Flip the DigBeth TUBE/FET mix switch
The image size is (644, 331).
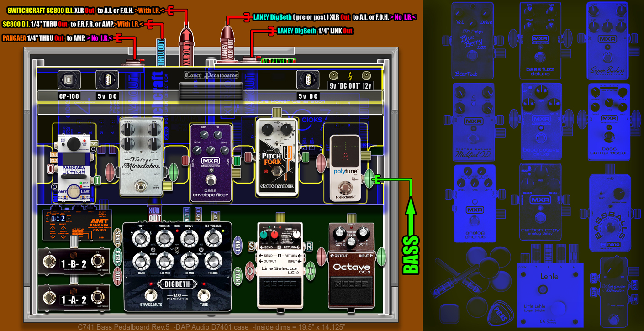pyautogui.click(x=201, y=250)
